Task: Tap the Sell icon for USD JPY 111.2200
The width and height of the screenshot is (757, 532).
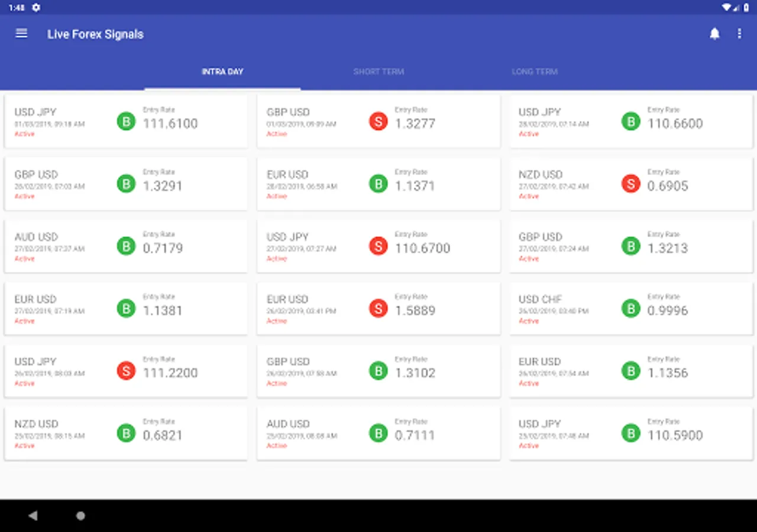Action: pos(126,371)
